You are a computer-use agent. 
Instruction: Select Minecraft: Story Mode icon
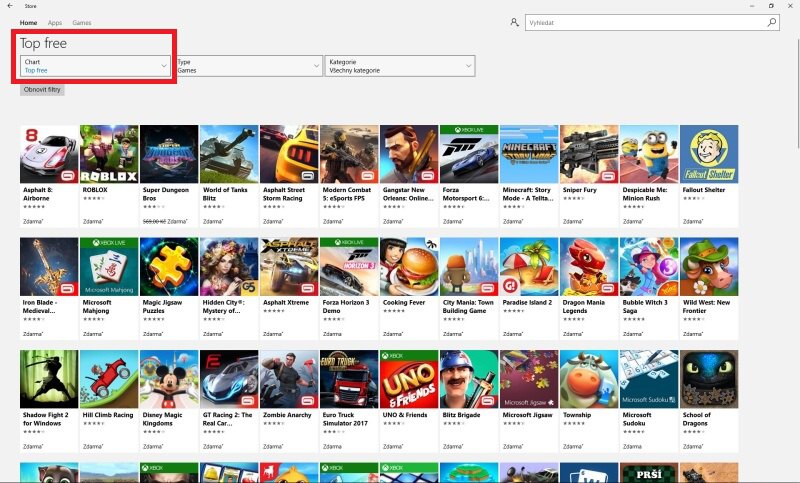pos(529,154)
